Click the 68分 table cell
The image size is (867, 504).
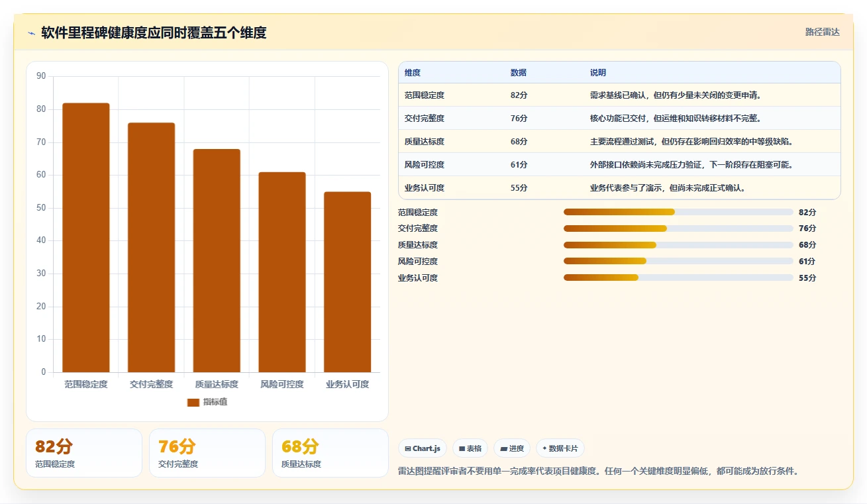(519, 142)
